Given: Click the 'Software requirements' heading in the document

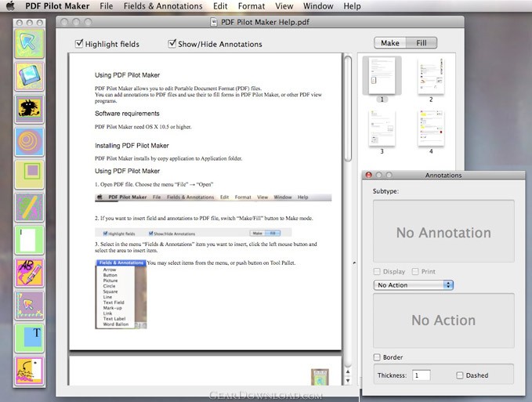Looking at the screenshot, I should click(127, 114).
